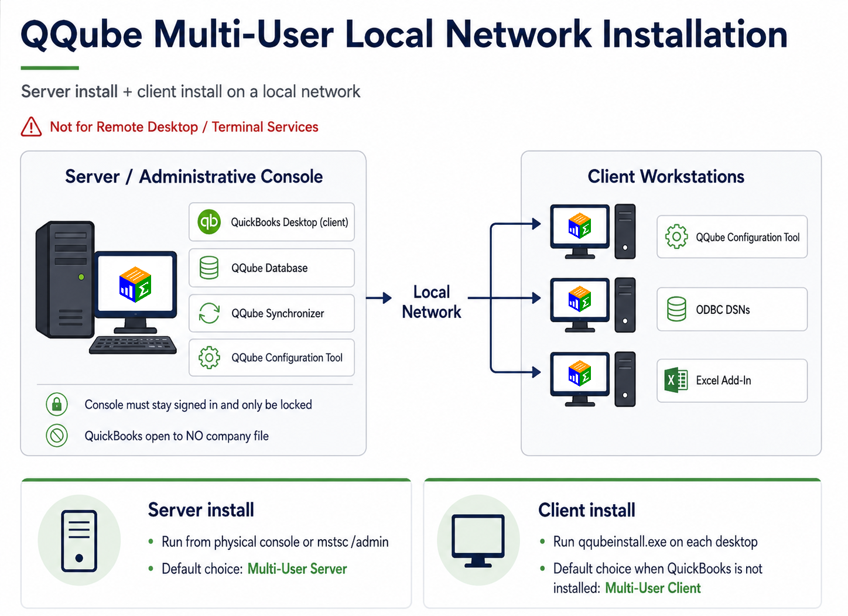Click the QQube Database label

tap(269, 268)
